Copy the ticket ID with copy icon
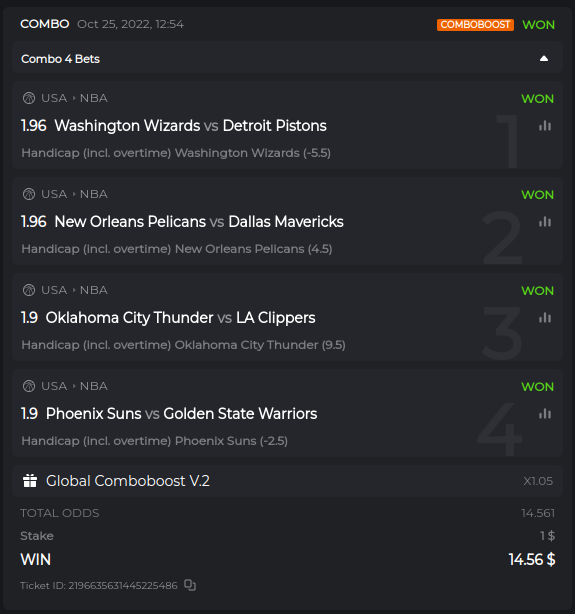Viewport: 575px width, 614px height. pyautogui.click(x=190, y=585)
